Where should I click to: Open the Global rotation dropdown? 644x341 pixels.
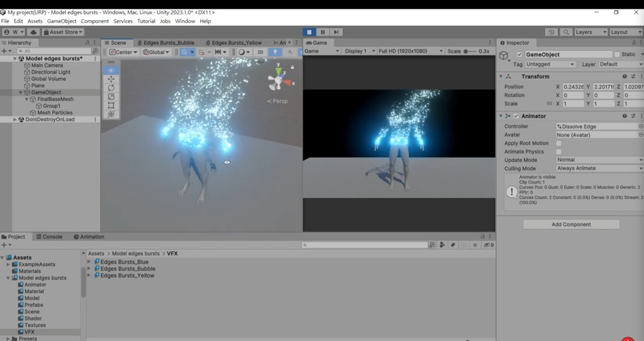[x=156, y=52]
